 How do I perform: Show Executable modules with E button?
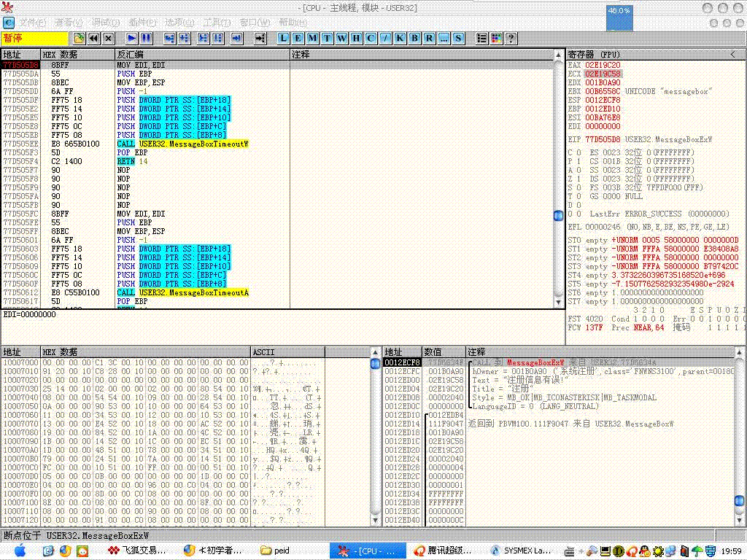298,38
